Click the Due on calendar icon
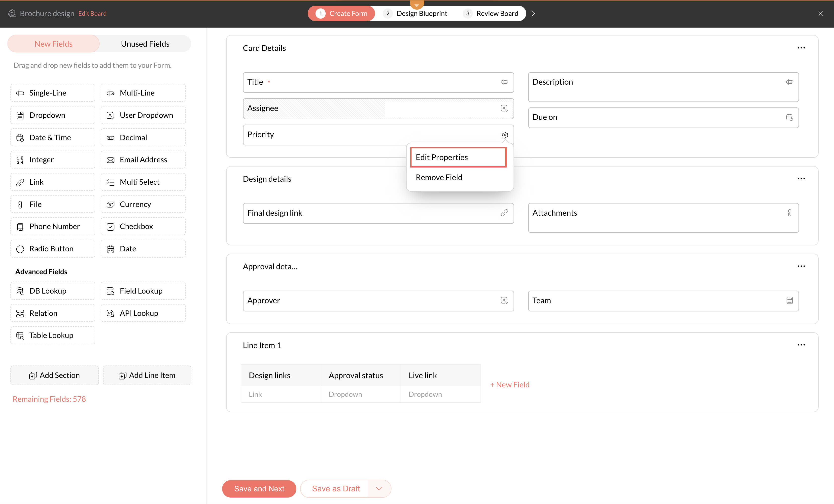834x504 pixels. [789, 117]
